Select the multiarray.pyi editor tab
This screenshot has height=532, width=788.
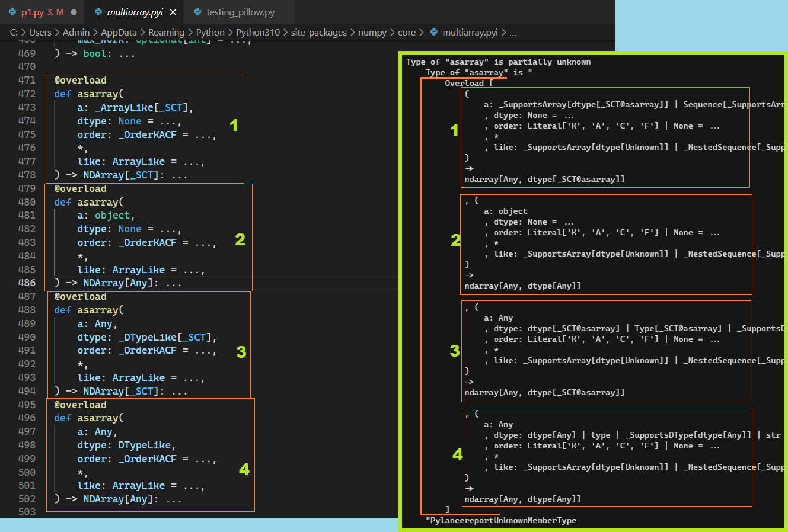click(x=135, y=12)
